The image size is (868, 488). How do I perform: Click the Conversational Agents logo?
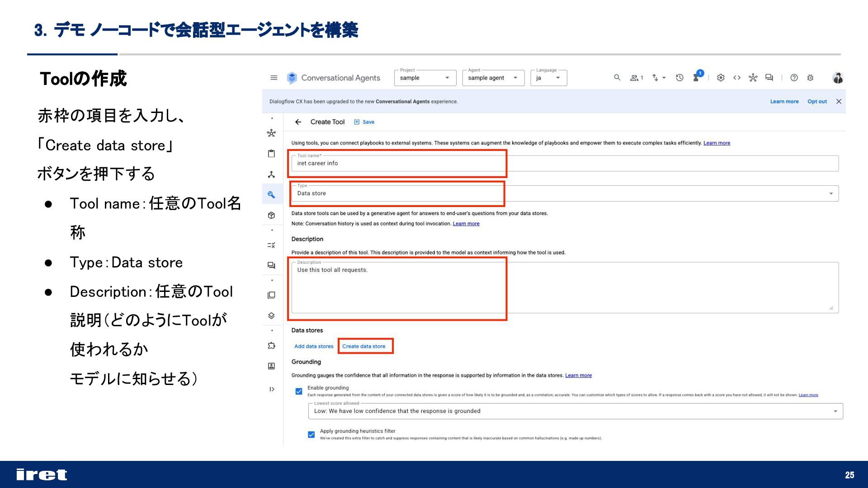tap(292, 78)
